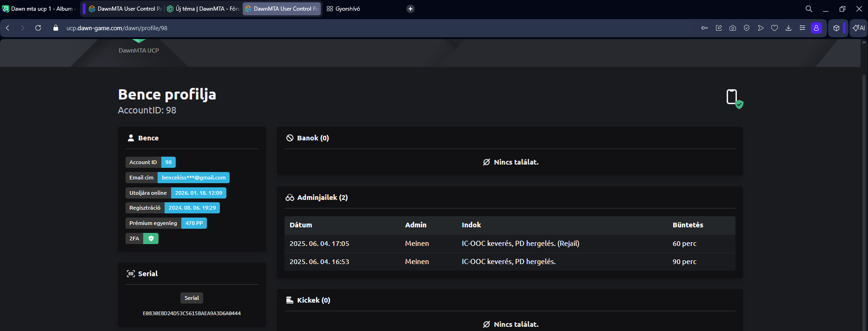Image resolution: width=868 pixels, height=331 pixels.
Task: Click the key password manager icon
Action: click(x=704, y=28)
